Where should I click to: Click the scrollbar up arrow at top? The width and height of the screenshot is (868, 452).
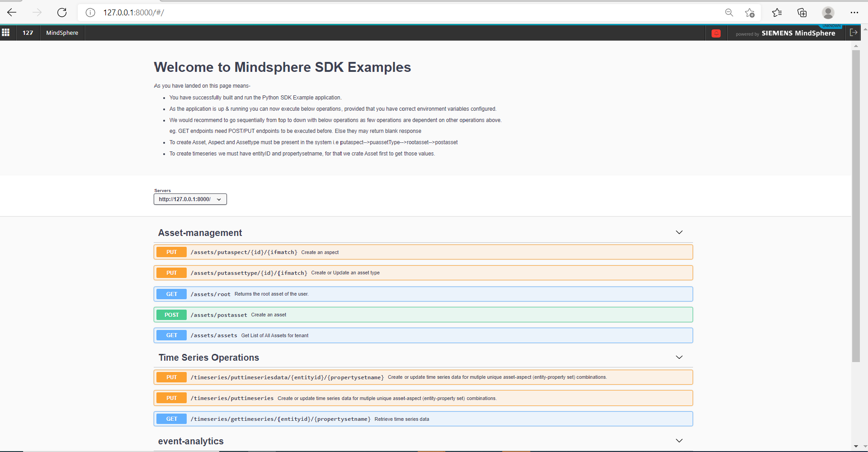coord(856,46)
